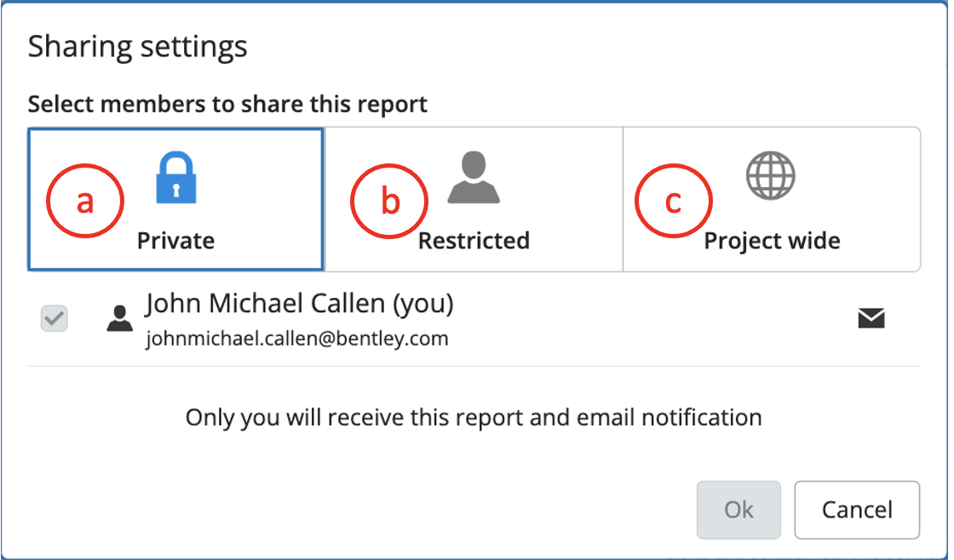The width and height of the screenshot is (954, 560).
Task: Switch to Restricted sharing label
Action: pos(474,241)
